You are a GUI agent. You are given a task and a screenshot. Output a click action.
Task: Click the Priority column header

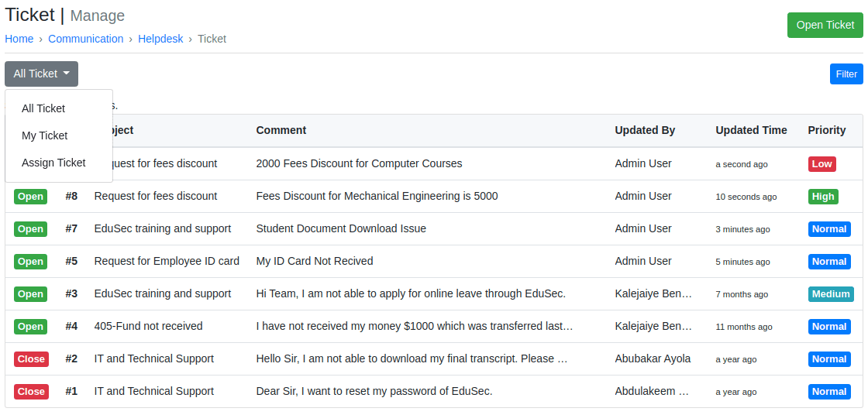[826, 130]
